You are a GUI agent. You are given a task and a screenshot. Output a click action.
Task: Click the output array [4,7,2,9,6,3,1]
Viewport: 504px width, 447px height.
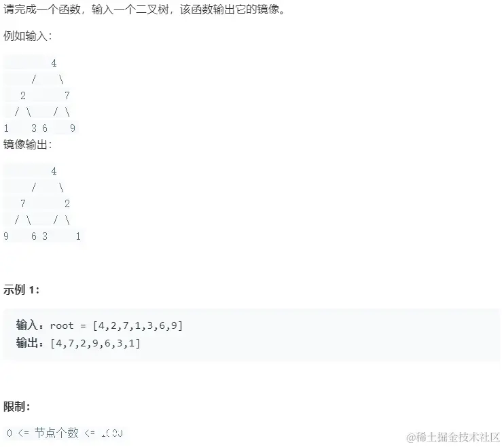coord(96,344)
